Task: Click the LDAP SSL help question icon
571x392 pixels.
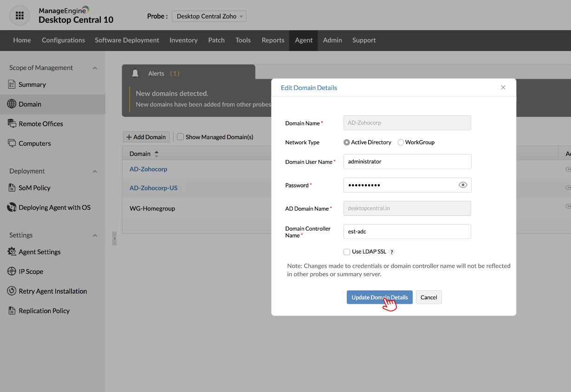Action: tap(392, 252)
